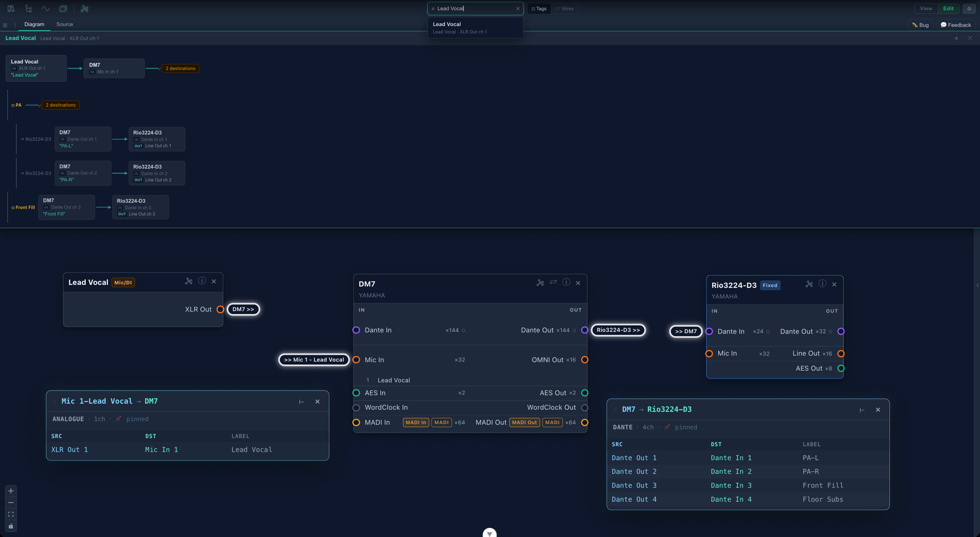Click the purple Dante Out port on DM7
Image resolution: width=980 pixels, height=537 pixels.
click(x=585, y=330)
